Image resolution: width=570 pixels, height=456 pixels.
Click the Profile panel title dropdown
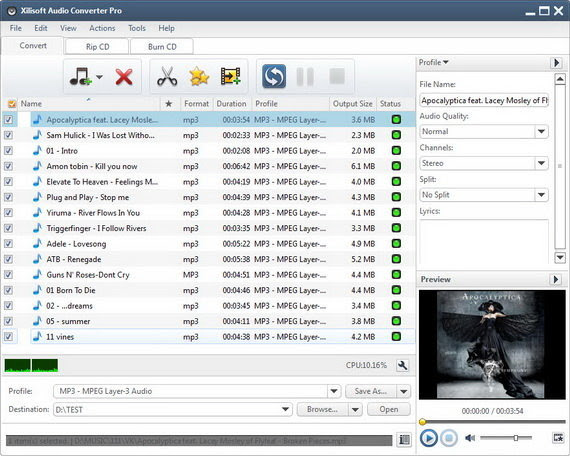click(x=433, y=62)
